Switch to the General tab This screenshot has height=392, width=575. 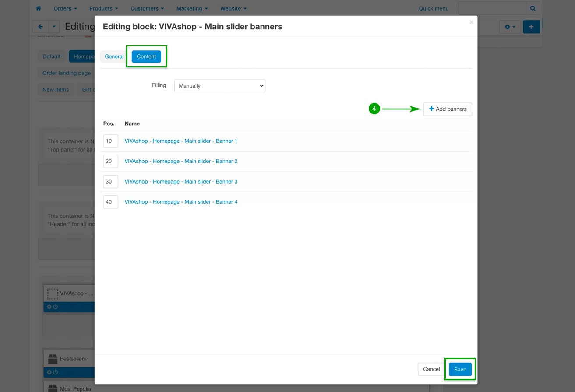(114, 57)
